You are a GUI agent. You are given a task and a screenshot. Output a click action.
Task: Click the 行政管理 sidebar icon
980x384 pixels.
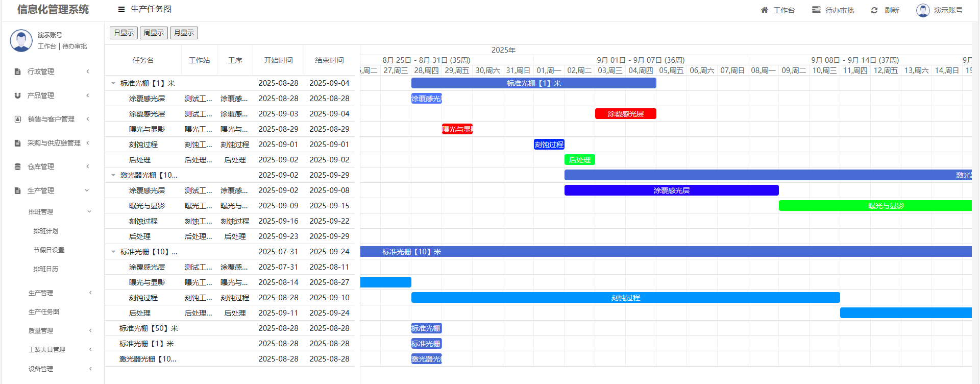(x=18, y=71)
